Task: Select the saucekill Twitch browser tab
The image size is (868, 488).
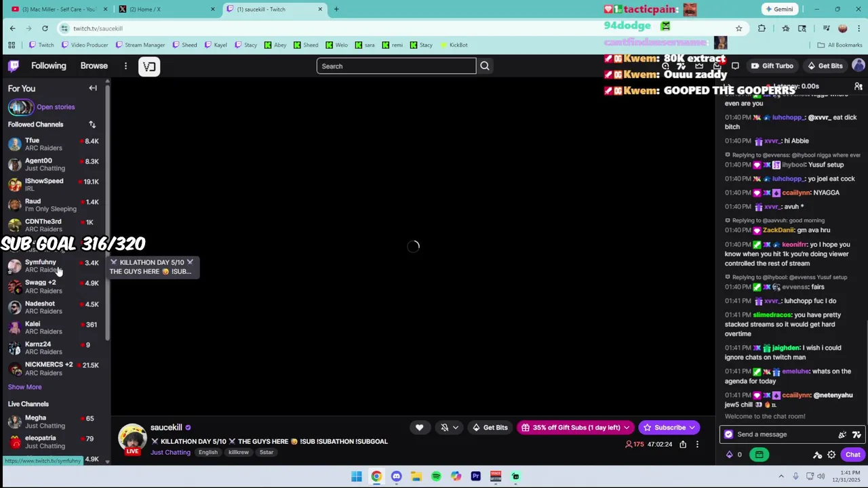Action: [275, 9]
